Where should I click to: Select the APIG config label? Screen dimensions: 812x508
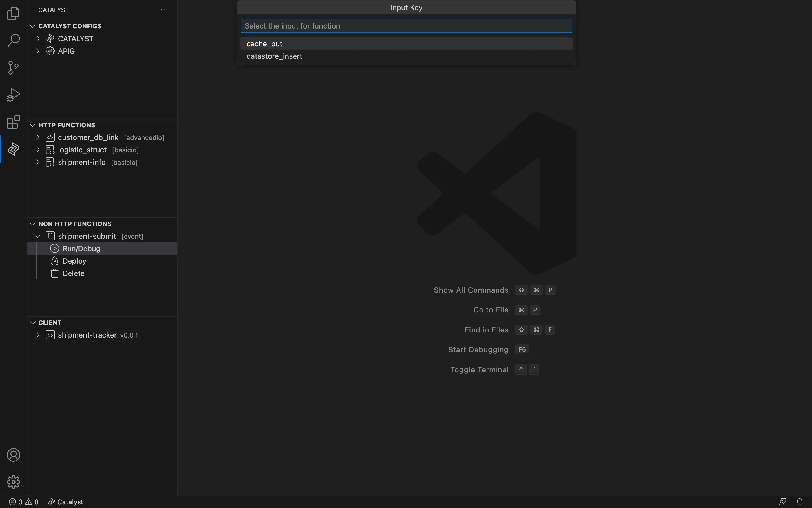[67, 51]
